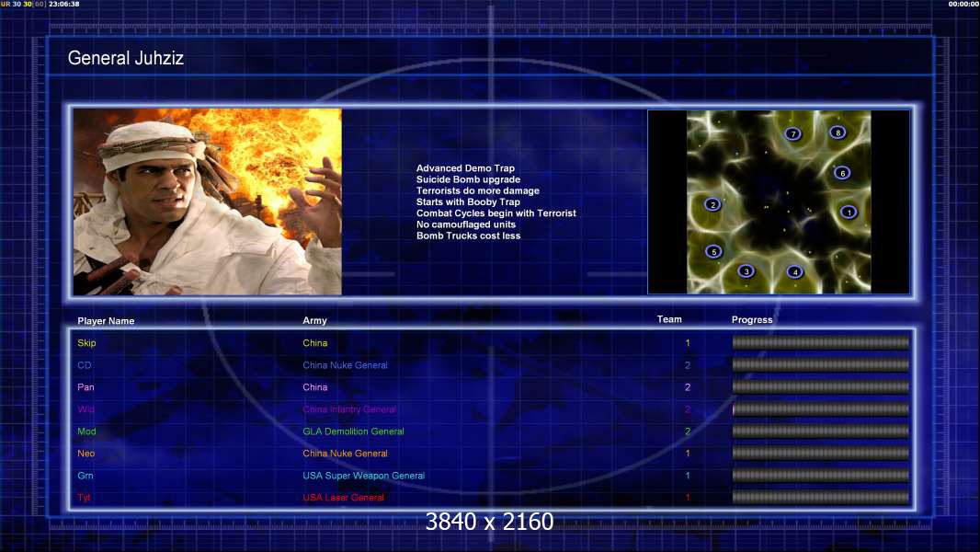Click Combat Cycles begin with Terrorist line

(x=496, y=213)
